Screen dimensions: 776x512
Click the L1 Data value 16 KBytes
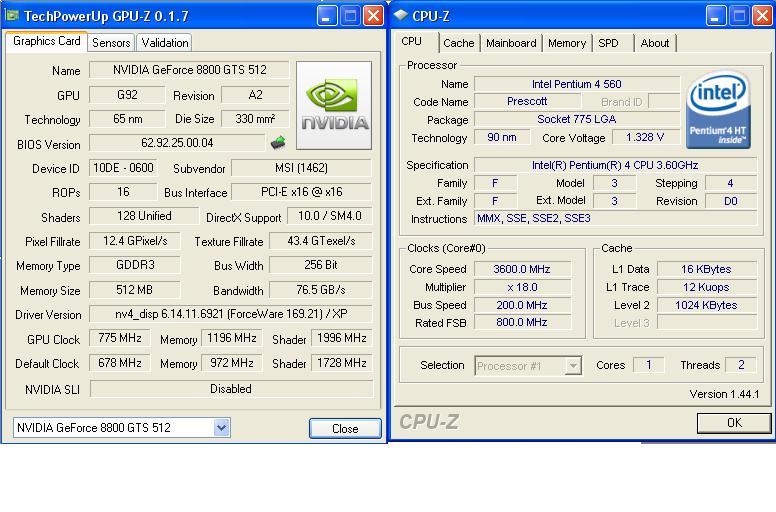coord(706,269)
